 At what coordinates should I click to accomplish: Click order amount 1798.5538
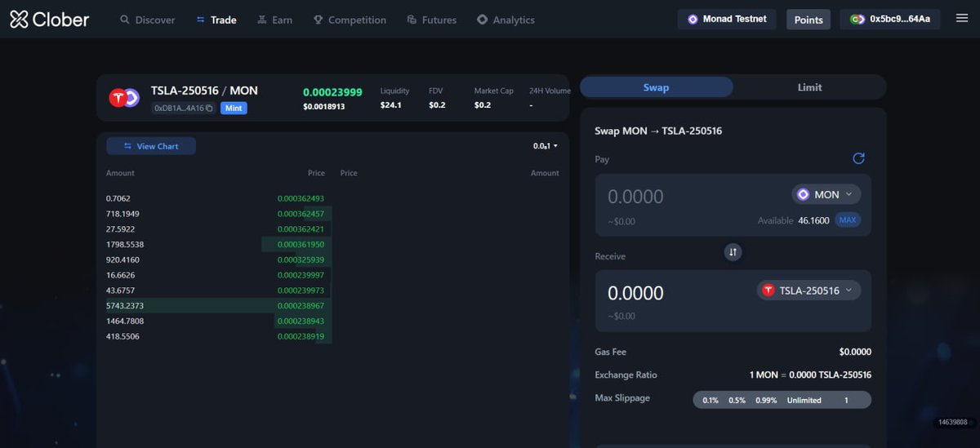click(x=125, y=245)
